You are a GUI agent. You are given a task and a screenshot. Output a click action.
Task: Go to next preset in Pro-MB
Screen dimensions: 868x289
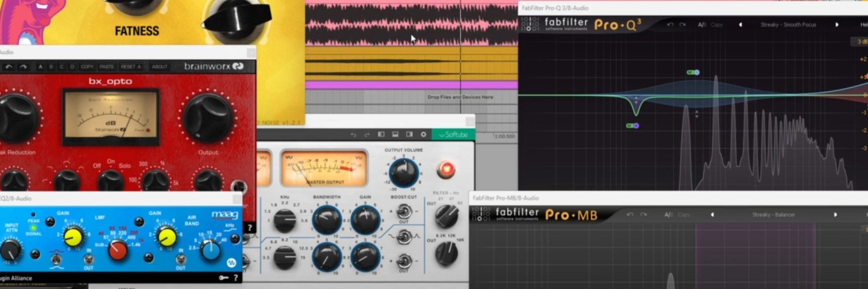click(x=835, y=214)
